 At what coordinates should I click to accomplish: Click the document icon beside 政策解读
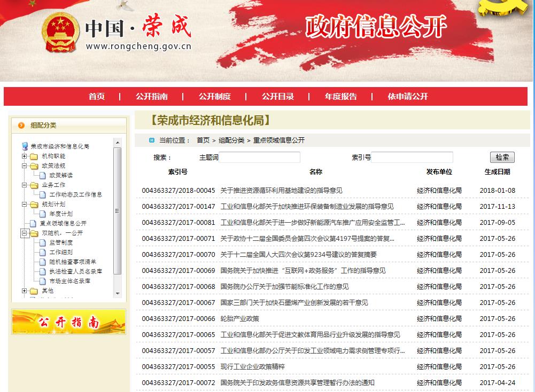pyautogui.click(x=42, y=175)
